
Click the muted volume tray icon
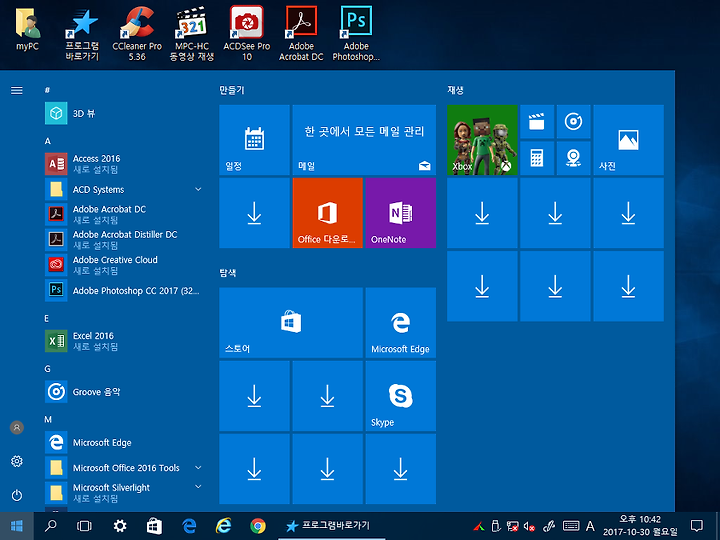point(529,526)
